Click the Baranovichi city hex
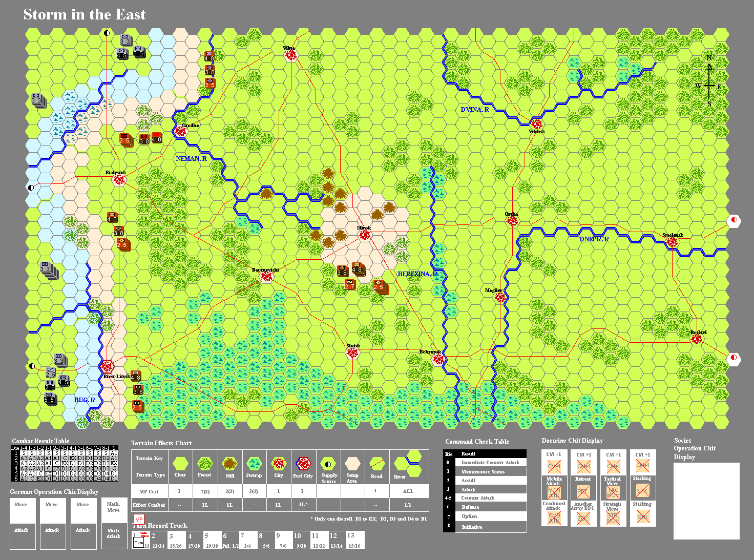This screenshot has height=560, width=754. click(x=266, y=277)
